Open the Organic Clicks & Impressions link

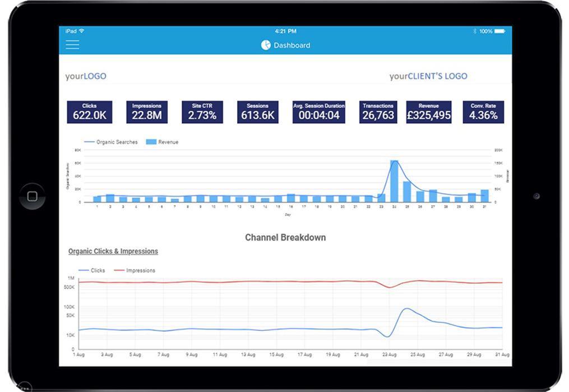[113, 251]
